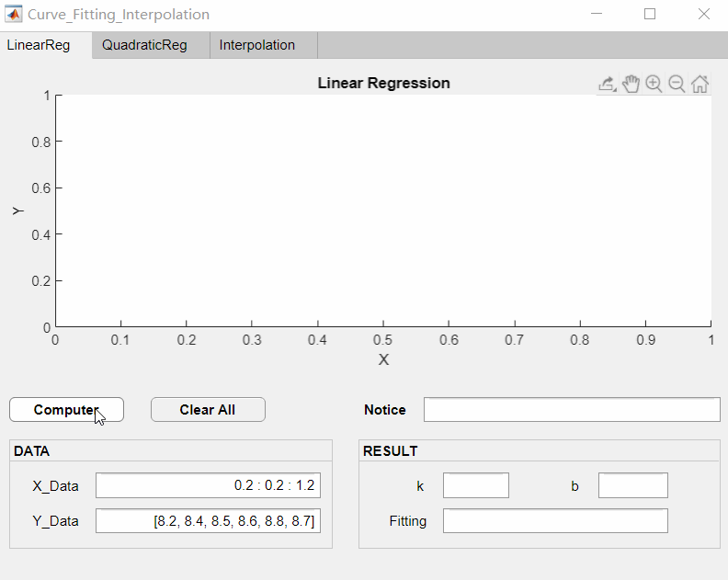Click the y-axis tick label 0.8
This screenshot has height=580, width=728.
point(40,142)
